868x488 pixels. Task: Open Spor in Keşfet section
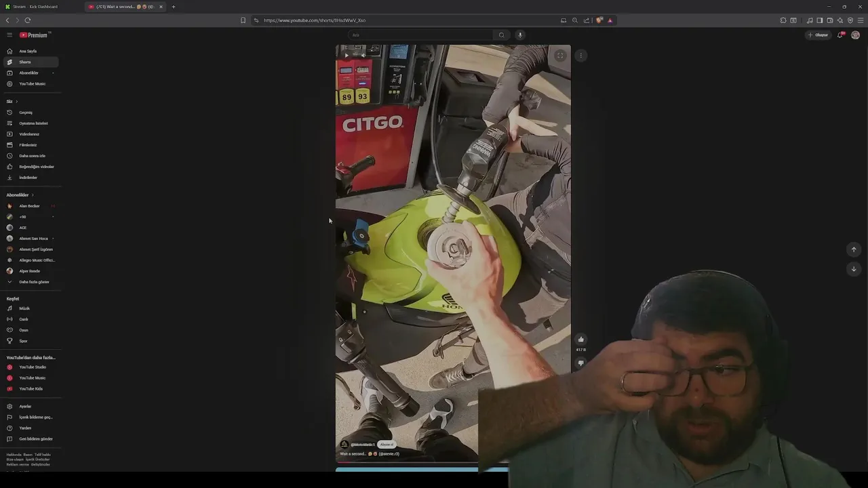tap(31, 341)
